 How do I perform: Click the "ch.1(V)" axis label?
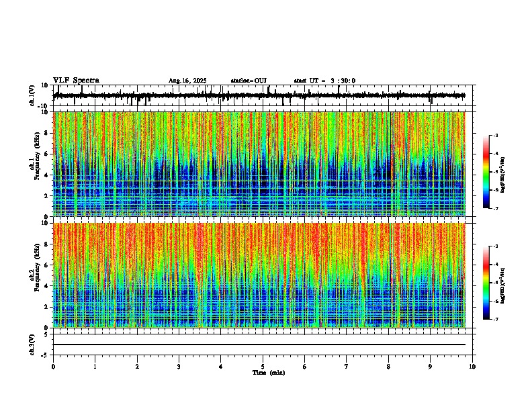[x=33, y=95]
